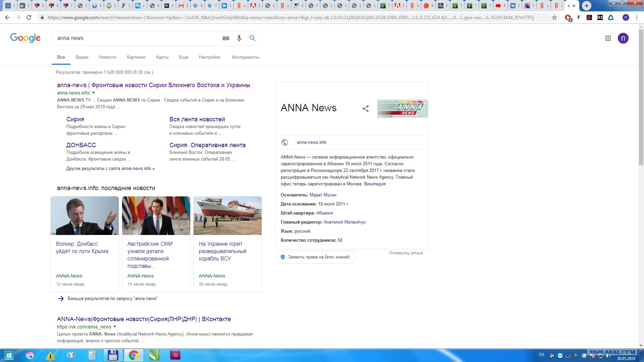Open the red ad blocker extension with badge 3
This screenshot has height=362, width=644.
tap(568, 18)
